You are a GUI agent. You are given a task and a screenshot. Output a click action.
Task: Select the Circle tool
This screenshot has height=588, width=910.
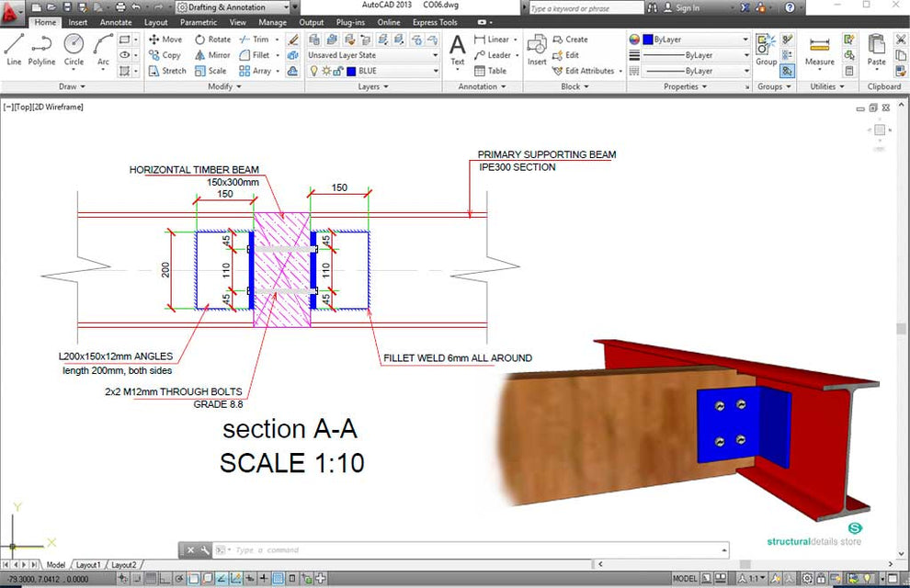click(74, 51)
